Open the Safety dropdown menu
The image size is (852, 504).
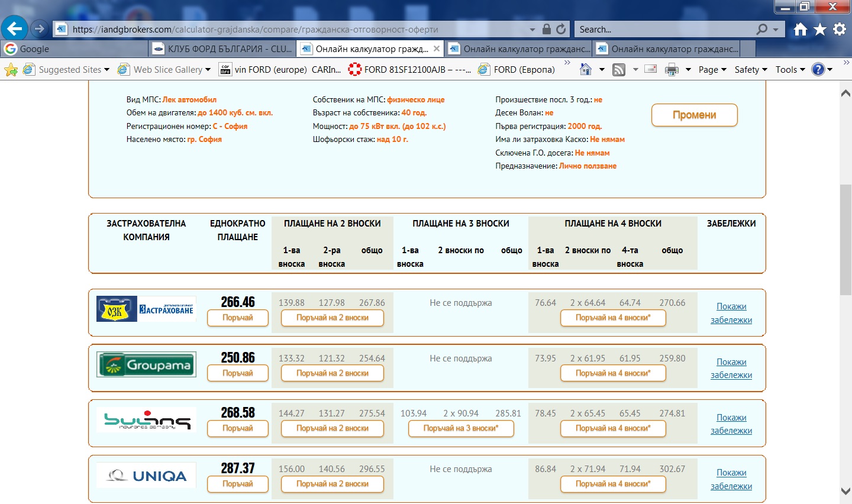point(750,70)
